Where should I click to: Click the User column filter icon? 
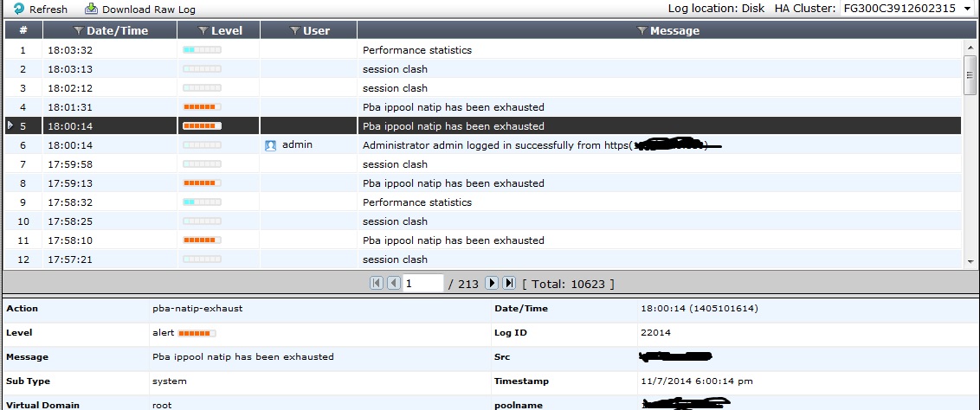[x=295, y=31]
